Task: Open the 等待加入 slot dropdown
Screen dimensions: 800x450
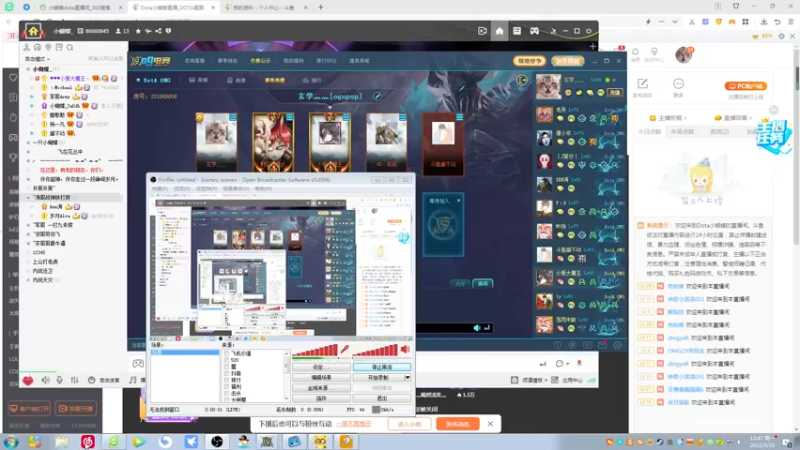Action: point(458,201)
